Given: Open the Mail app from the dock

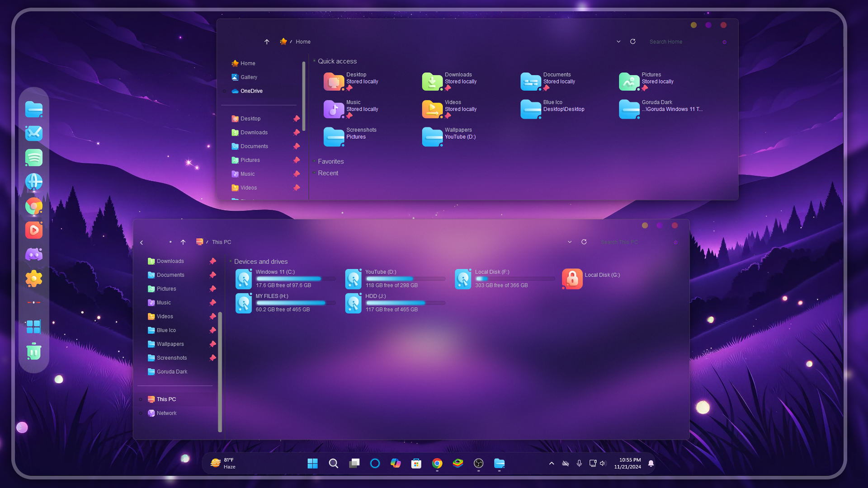Looking at the screenshot, I should tap(34, 133).
